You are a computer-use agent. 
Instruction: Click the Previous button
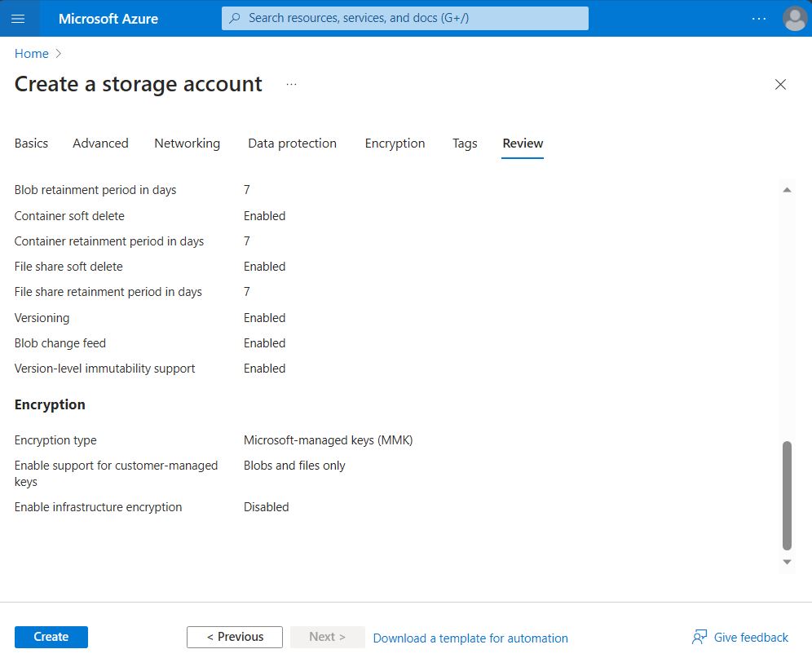pyautogui.click(x=235, y=637)
